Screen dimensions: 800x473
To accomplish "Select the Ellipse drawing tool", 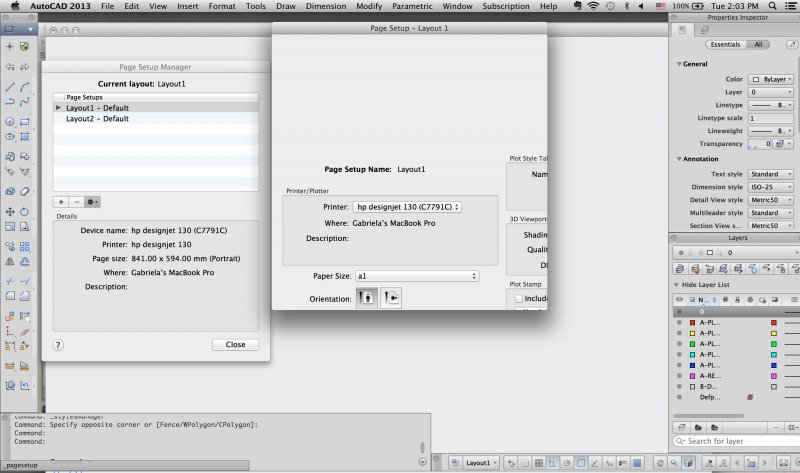I will coord(10,137).
